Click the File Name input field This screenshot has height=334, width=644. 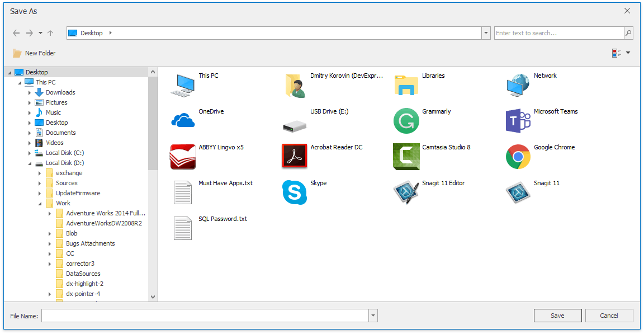coord(205,316)
